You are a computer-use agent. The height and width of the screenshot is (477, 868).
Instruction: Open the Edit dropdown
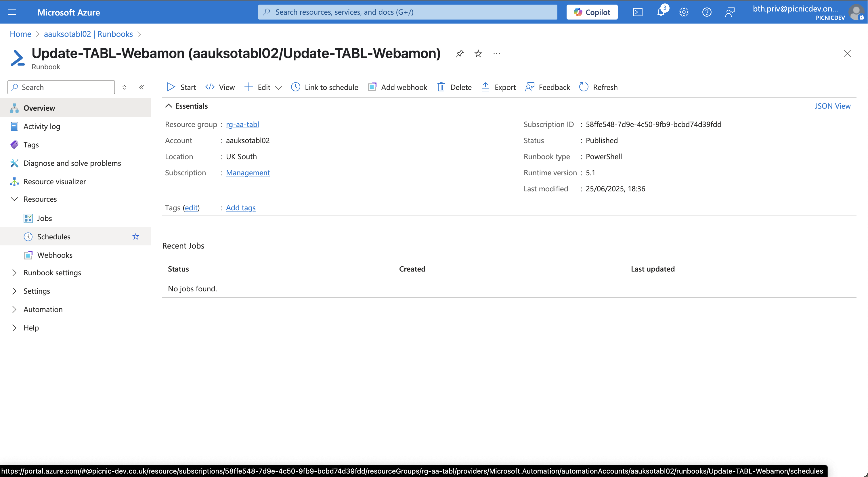(263, 87)
